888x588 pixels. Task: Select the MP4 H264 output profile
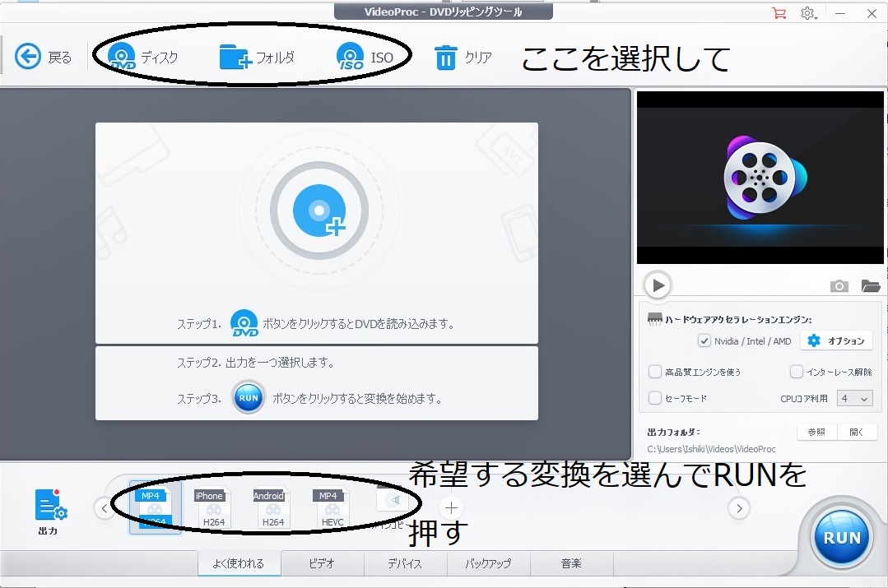155,507
